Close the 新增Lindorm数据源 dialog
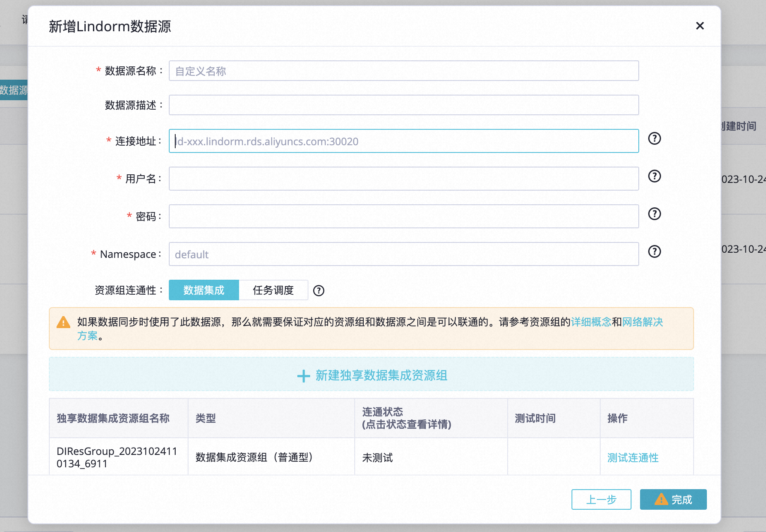Image resolution: width=766 pixels, height=532 pixels. coord(700,26)
